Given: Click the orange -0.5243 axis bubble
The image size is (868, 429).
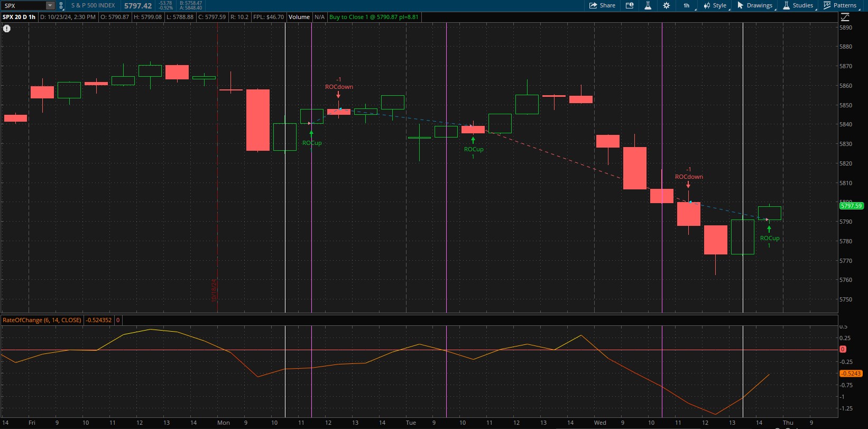Looking at the screenshot, I should pyautogui.click(x=851, y=373).
